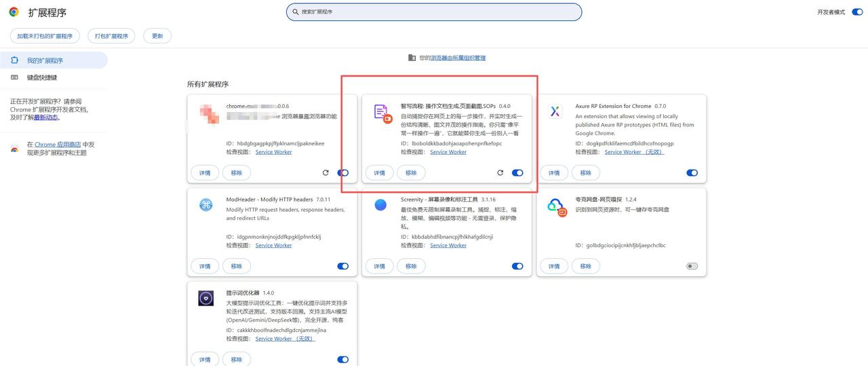
Task: Open 详情 for 智写流程 extension
Action: coord(379,173)
